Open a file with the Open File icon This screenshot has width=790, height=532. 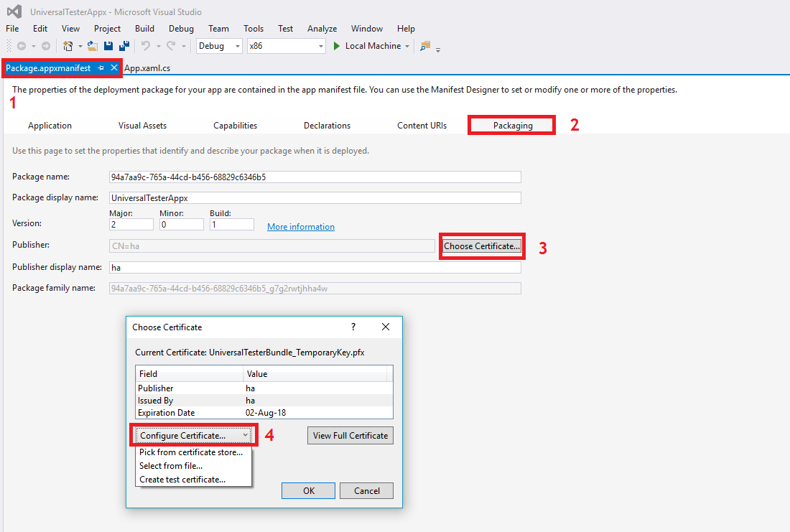(x=92, y=45)
